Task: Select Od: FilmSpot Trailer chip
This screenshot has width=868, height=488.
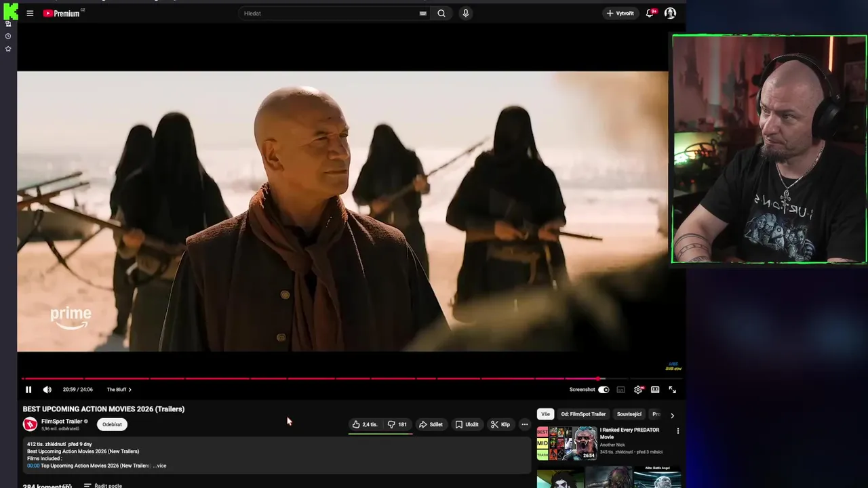Action: [583, 414]
